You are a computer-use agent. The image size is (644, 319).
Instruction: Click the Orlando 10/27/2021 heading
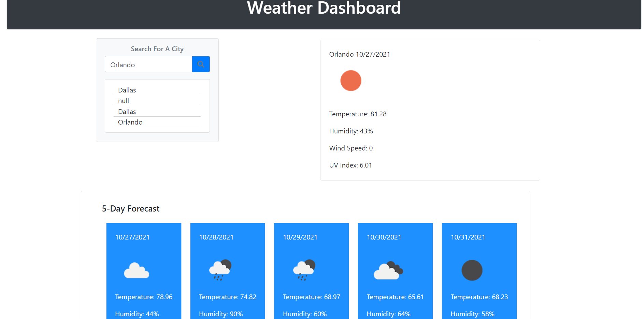(x=359, y=54)
